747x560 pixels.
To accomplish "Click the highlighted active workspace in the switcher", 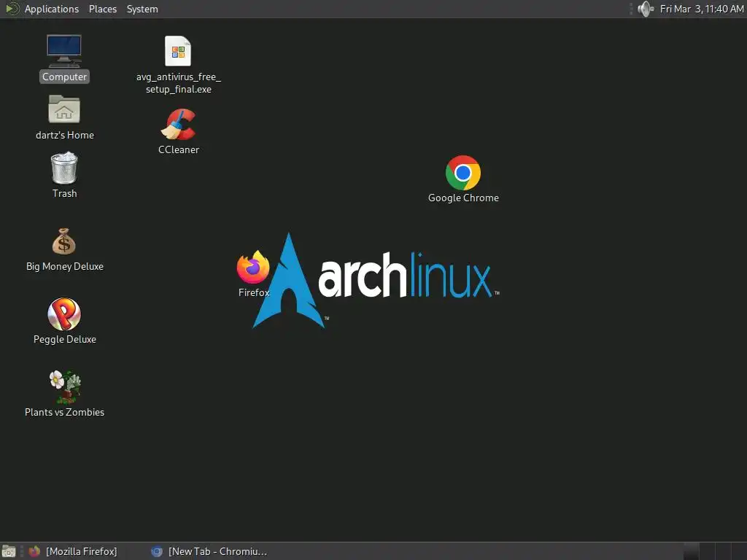I will click(692, 551).
